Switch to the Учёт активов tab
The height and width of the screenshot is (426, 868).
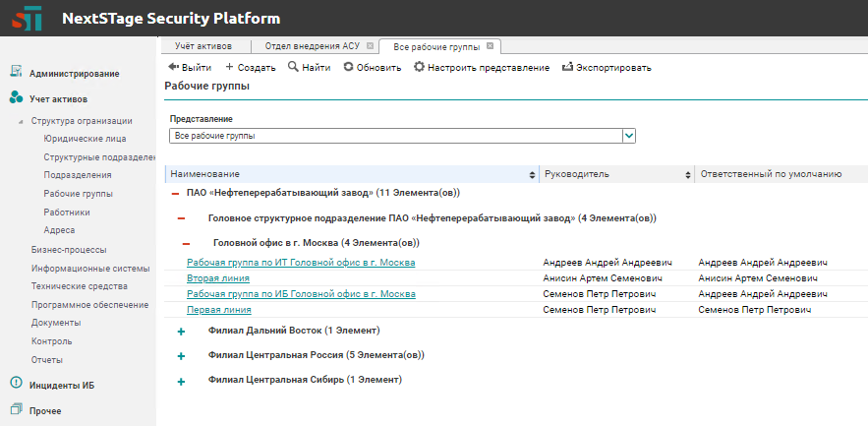[203, 46]
